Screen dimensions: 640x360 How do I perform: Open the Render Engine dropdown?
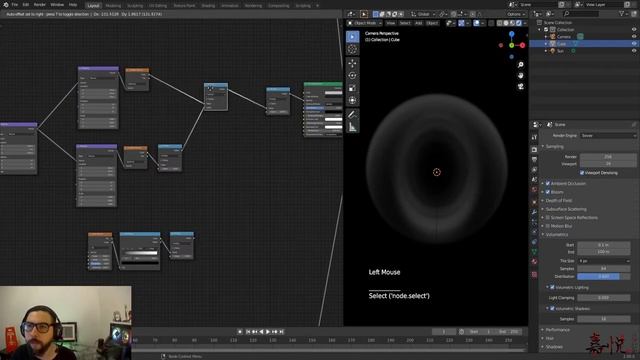pos(608,136)
